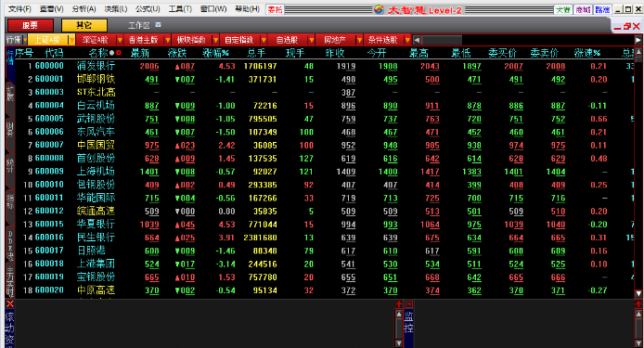Image resolution: width=644 pixels, height=348 pixels.
Task: Switch to the 香港主板 tab
Action: point(143,40)
